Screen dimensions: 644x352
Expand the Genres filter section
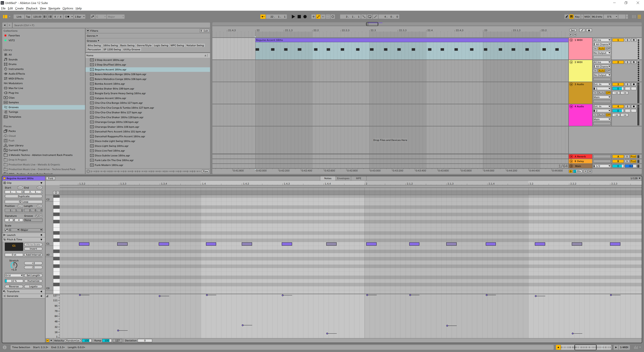(92, 36)
